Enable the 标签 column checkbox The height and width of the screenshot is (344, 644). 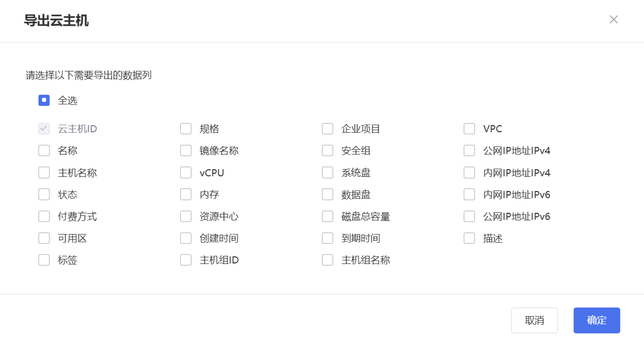(x=44, y=260)
